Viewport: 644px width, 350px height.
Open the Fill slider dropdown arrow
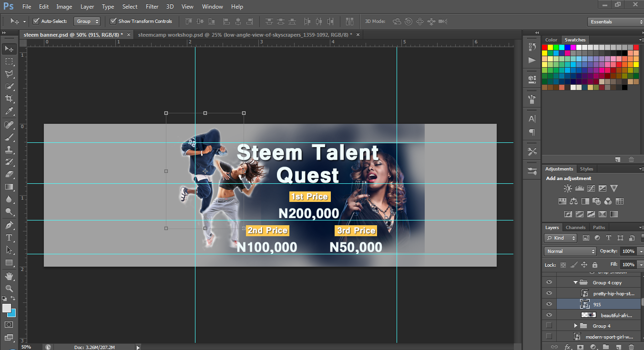[x=640, y=264]
